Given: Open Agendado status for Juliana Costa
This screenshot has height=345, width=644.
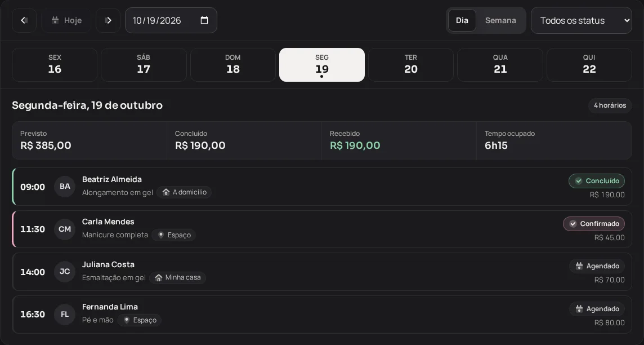Looking at the screenshot, I should [x=597, y=266].
